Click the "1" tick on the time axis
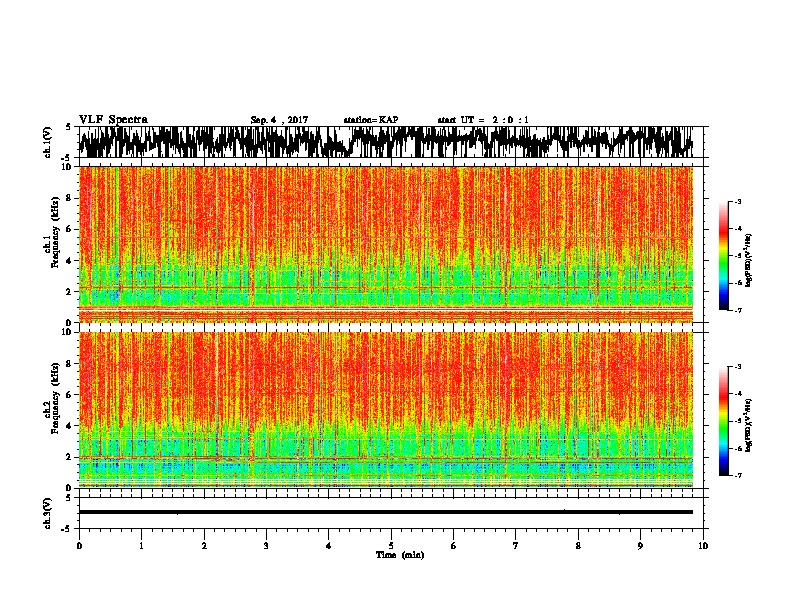Viewport: 792px width, 612px height. (x=141, y=546)
